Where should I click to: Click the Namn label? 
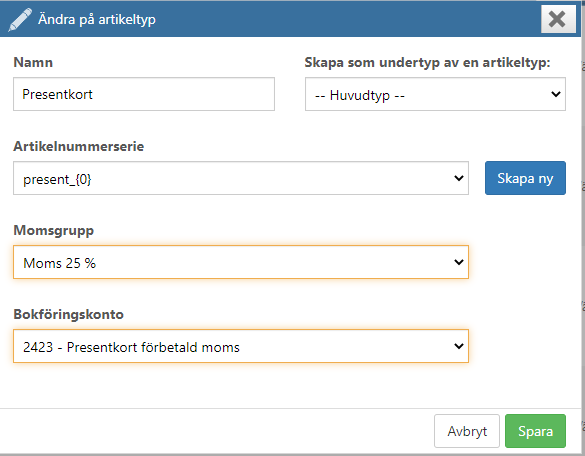(x=33, y=62)
